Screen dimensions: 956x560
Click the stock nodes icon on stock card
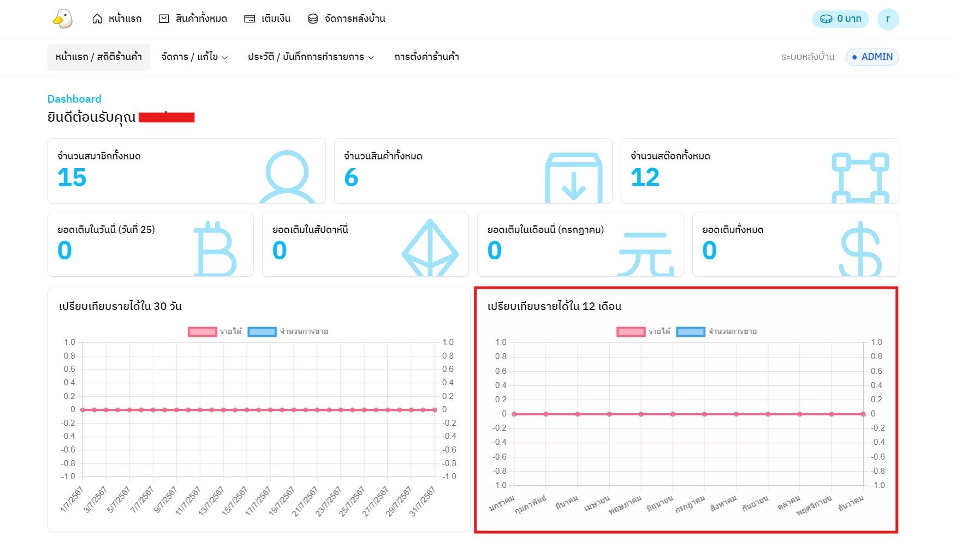[x=860, y=177]
